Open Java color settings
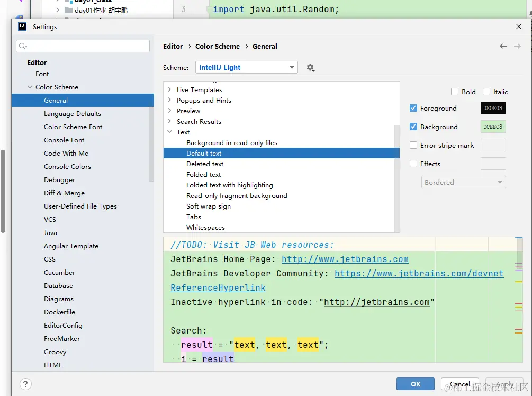The image size is (532, 396). pos(50,233)
